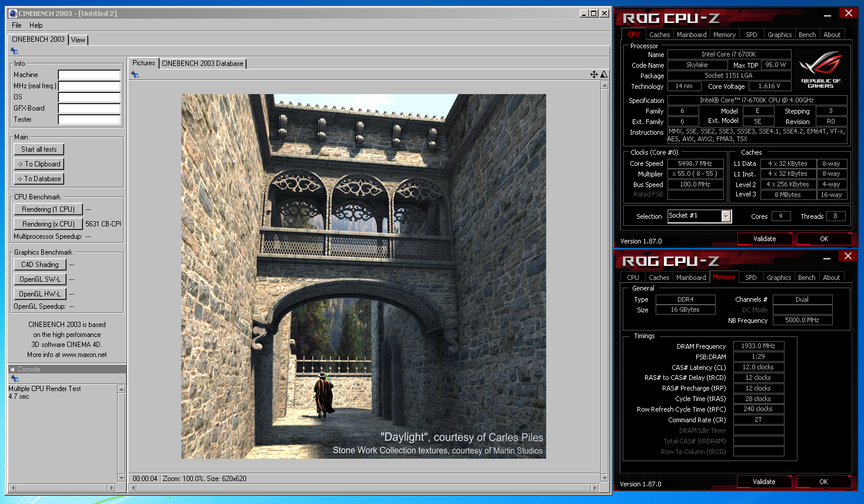Send results with the To Database button
The image size is (864, 504).
pos(39,179)
